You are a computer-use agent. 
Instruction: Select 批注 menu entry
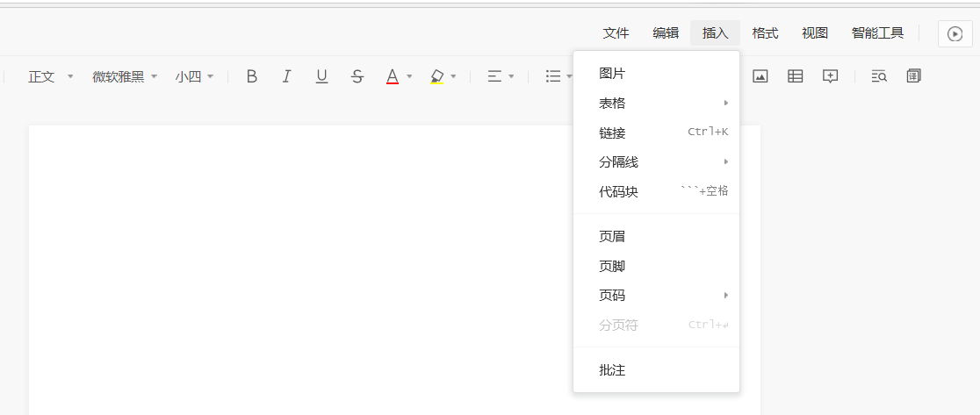point(656,370)
